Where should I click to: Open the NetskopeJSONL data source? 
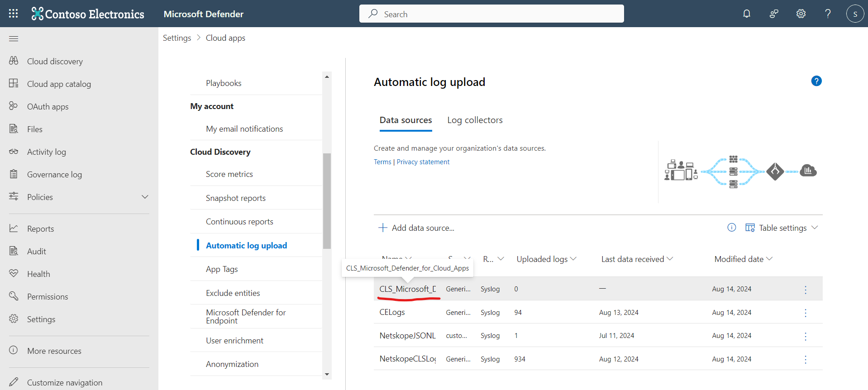pyautogui.click(x=407, y=336)
